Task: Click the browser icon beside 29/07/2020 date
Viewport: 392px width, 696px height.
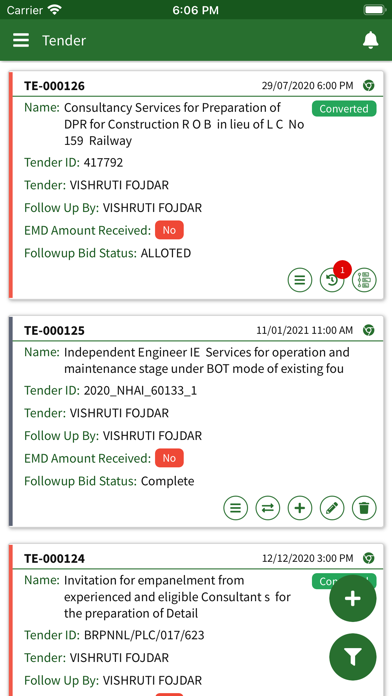Action: [x=368, y=85]
